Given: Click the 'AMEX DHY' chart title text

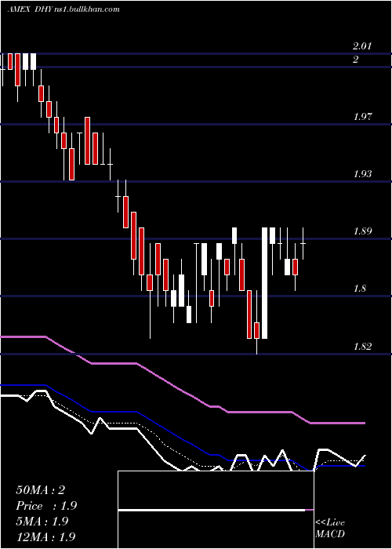Looking at the screenshot, I should (31, 9).
